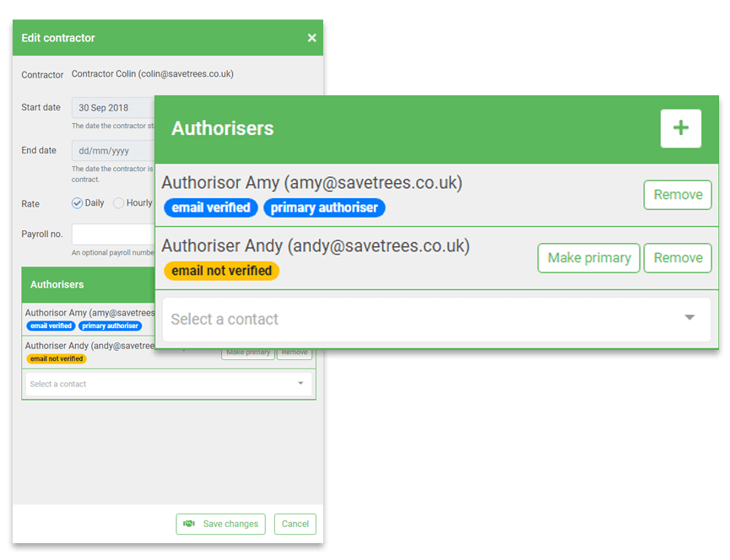Click the dropdown arrow in the enlarged contact selector
The image size is (730, 560).
(689, 318)
